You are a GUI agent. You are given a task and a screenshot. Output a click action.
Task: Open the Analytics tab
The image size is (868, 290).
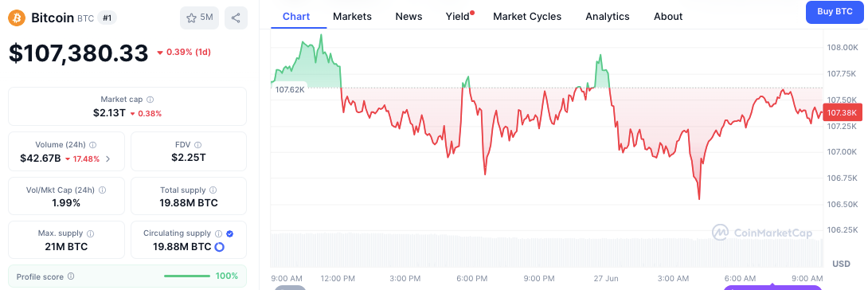pos(608,17)
